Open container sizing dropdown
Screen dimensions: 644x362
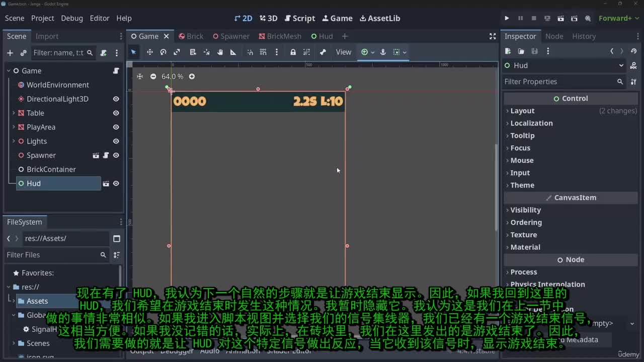point(399,52)
